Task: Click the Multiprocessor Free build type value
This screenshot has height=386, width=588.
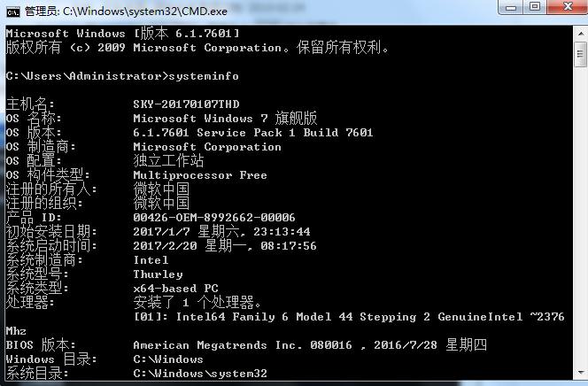Action: pyautogui.click(x=199, y=175)
